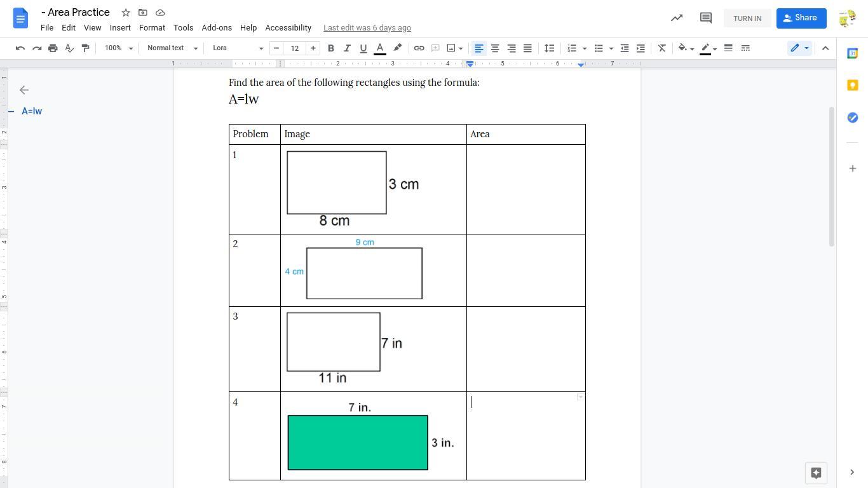868x488 pixels.
Task: Insert a link
Action: click(419, 48)
